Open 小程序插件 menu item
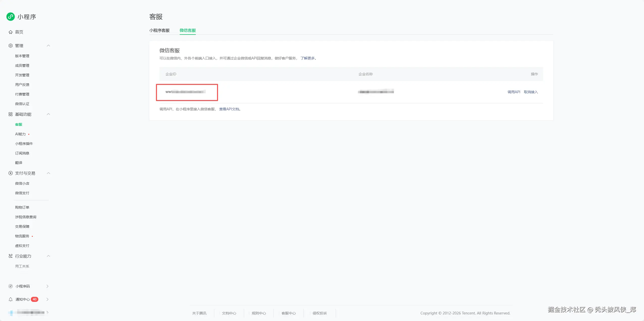This screenshot has width=644, height=321. [24, 144]
